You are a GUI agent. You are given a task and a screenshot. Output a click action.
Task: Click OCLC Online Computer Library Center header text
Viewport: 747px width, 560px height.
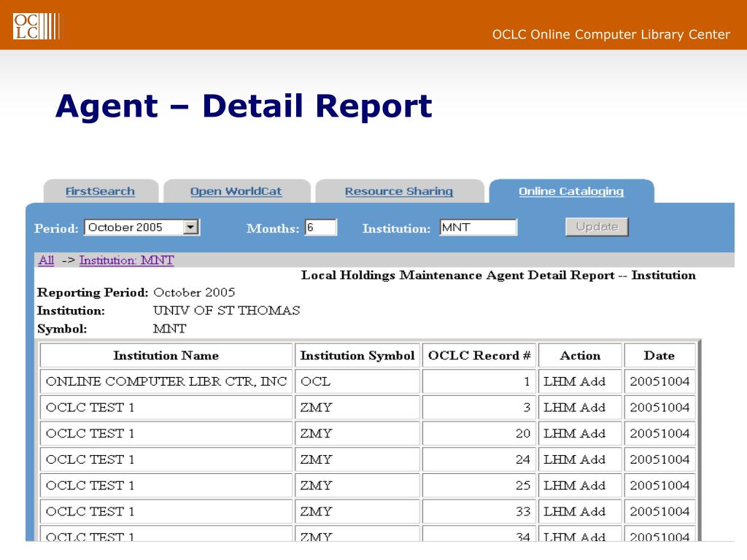(x=611, y=34)
